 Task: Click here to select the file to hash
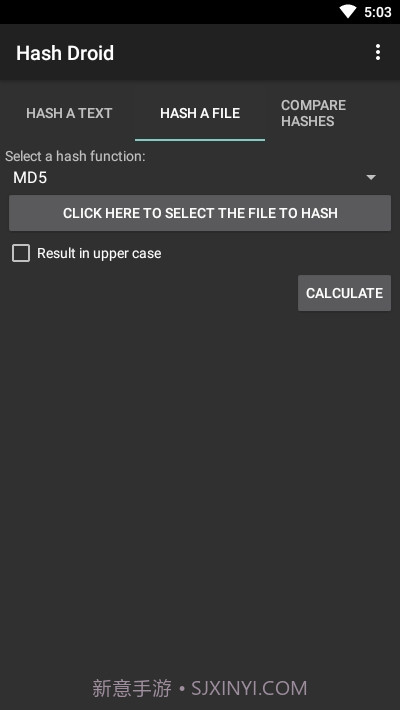click(200, 213)
